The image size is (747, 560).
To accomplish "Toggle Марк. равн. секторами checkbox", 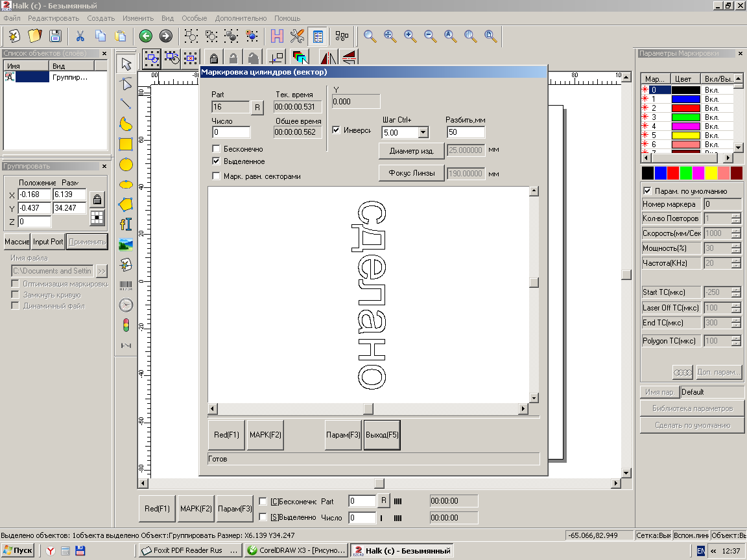I will click(217, 176).
